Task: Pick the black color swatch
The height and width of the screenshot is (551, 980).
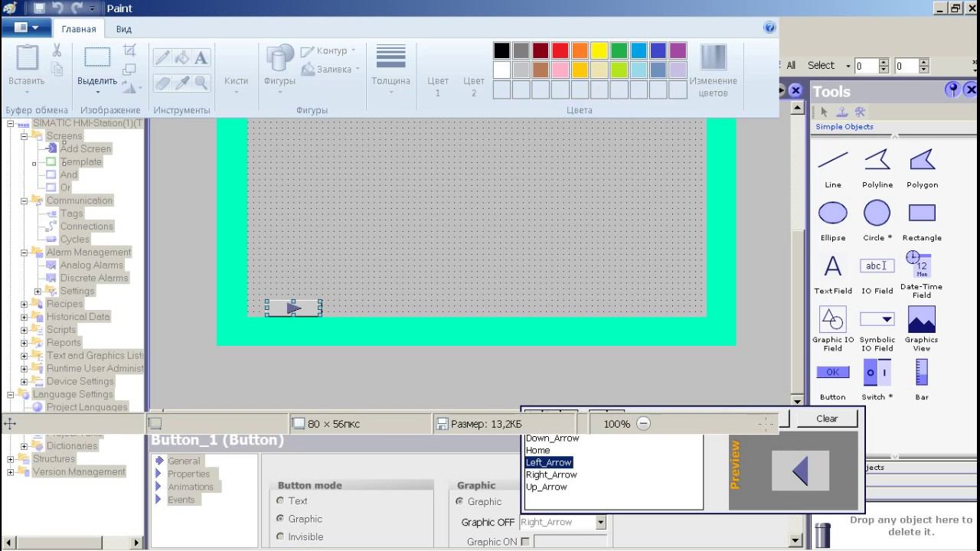Action: pos(501,51)
